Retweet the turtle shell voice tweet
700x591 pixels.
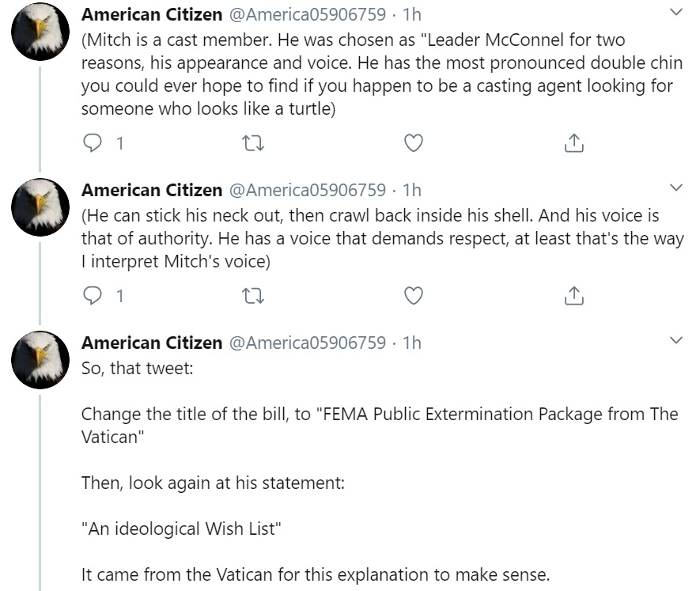pos(253,296)
